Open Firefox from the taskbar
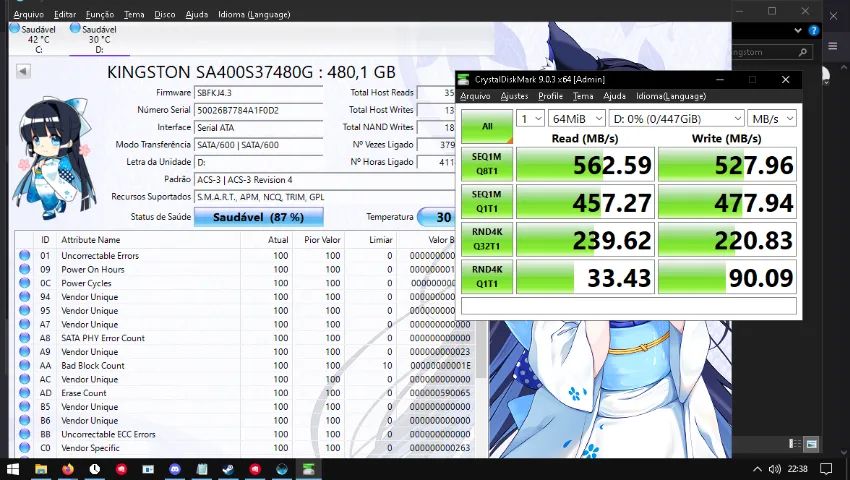Screen dimensions: 850x480 click(68, 469)
